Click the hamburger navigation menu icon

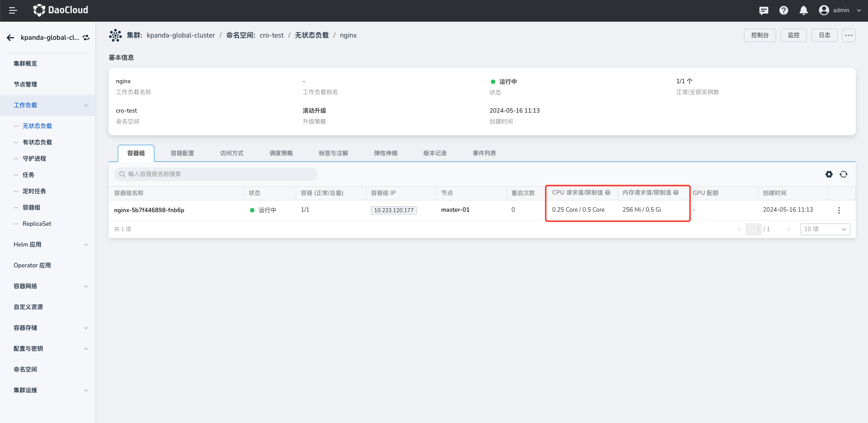[12, 10]
